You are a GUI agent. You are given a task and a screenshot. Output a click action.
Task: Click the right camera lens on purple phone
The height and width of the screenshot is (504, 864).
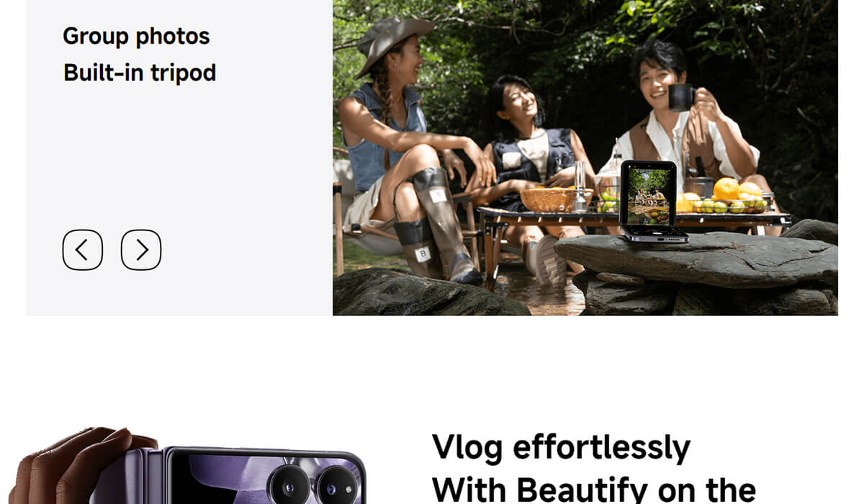336,485
